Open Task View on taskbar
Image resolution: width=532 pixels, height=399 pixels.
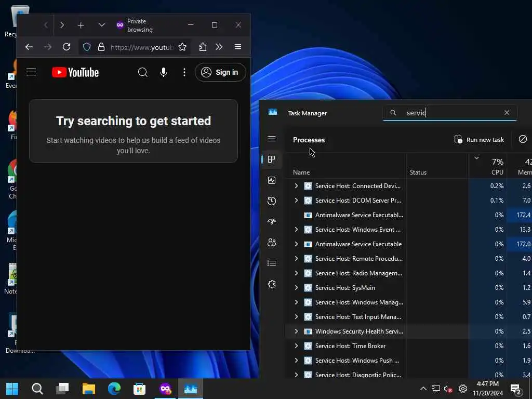(62, 388)
